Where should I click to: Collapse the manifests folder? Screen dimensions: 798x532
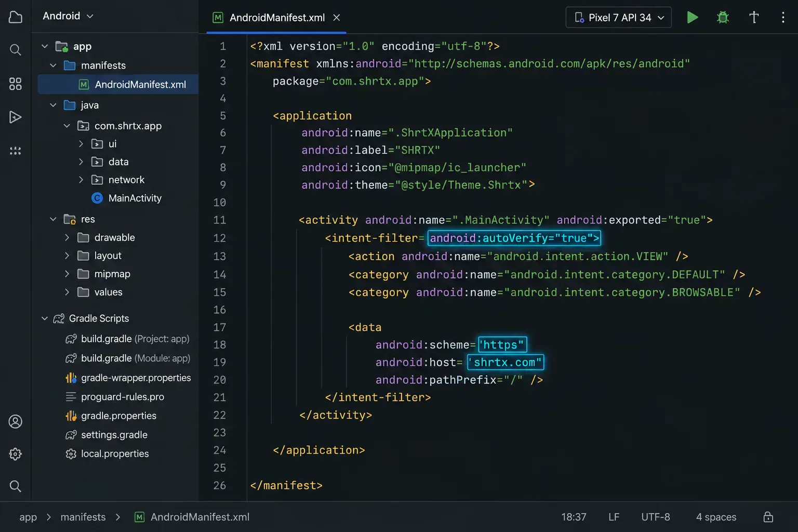click(x=53, y=65)
